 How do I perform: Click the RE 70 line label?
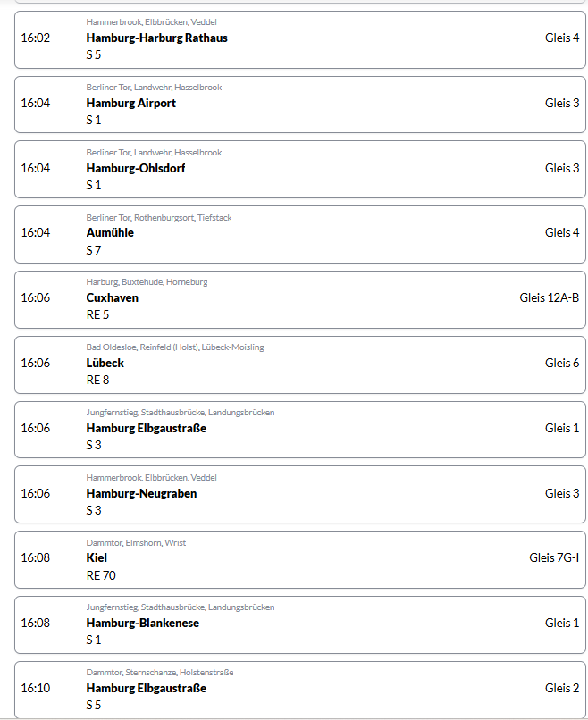tap(101, 575)
